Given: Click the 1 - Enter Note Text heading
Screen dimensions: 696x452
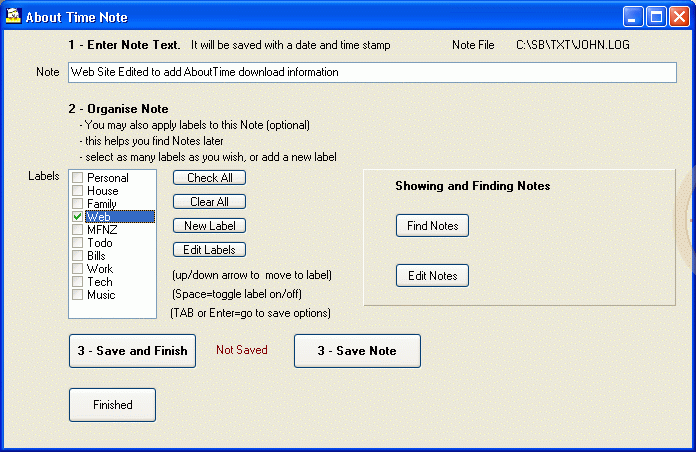Looking at the screenshot, I should 124,45.
